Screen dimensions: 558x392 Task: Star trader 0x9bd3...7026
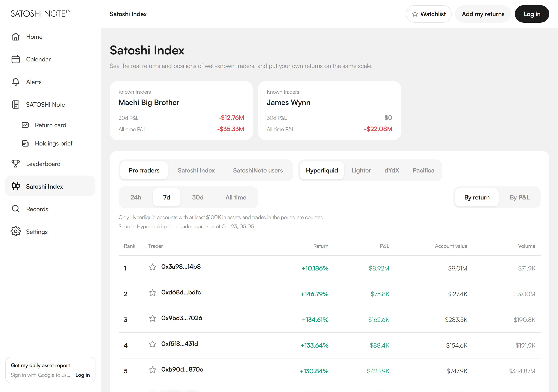point(152,318)
